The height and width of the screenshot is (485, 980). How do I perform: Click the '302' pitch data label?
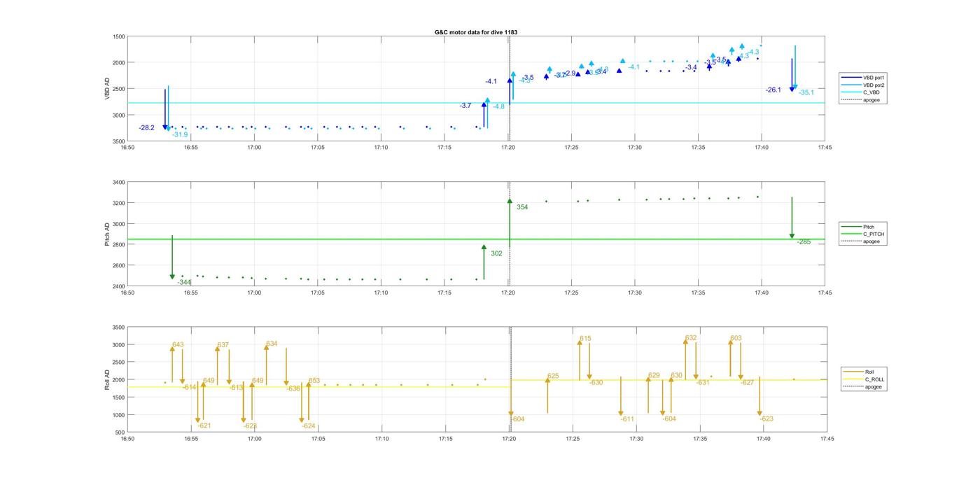click(x=496, y=253)
